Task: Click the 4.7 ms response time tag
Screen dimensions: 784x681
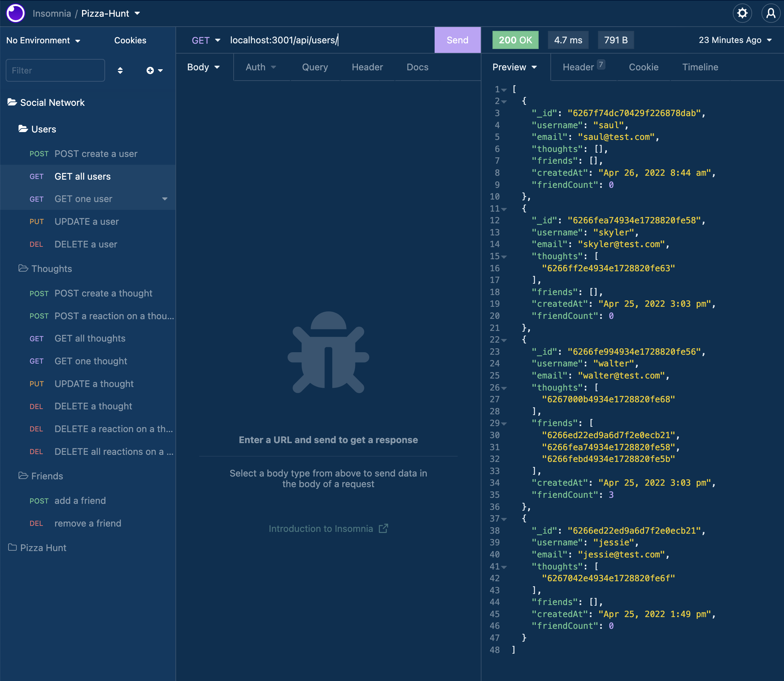Action: tap(568, 40)
